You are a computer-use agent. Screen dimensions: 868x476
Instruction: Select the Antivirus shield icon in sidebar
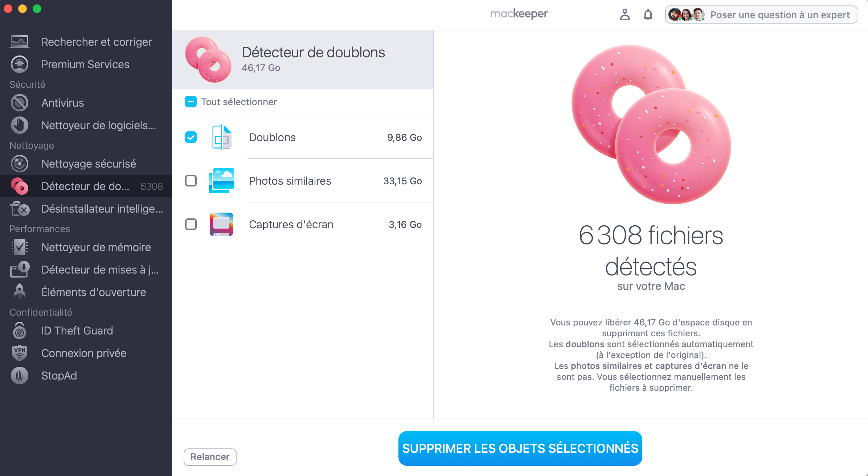19,103
